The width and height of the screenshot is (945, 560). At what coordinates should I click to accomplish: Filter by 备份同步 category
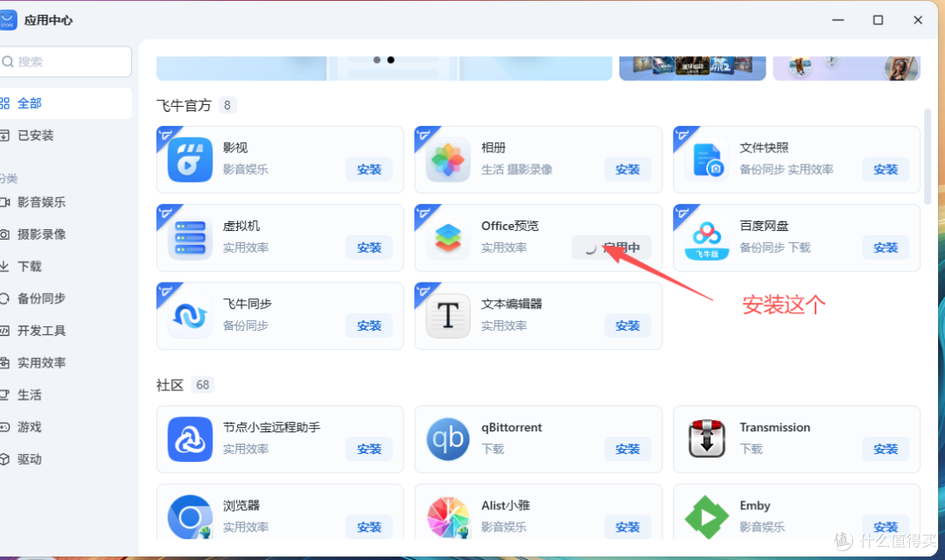(66, 298)
